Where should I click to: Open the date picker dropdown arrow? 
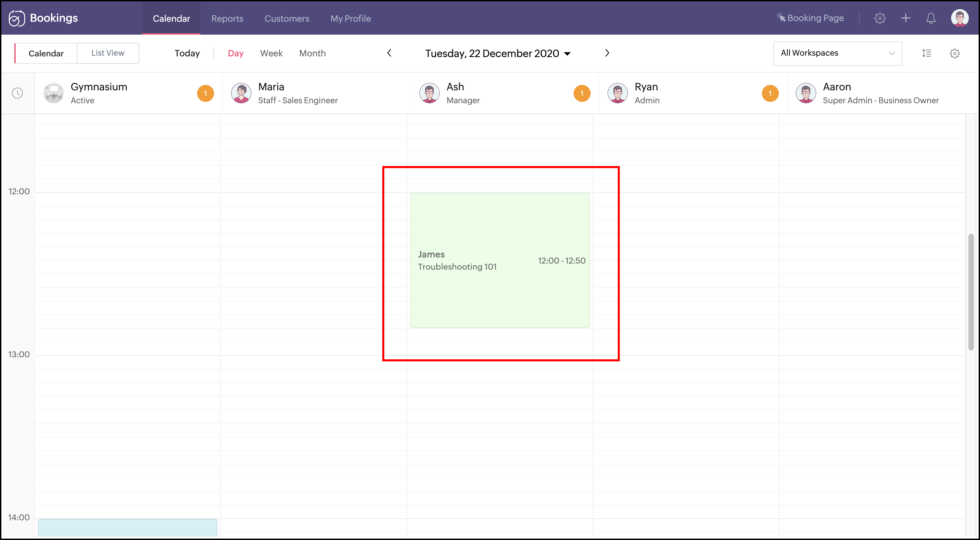click(567, 54)
